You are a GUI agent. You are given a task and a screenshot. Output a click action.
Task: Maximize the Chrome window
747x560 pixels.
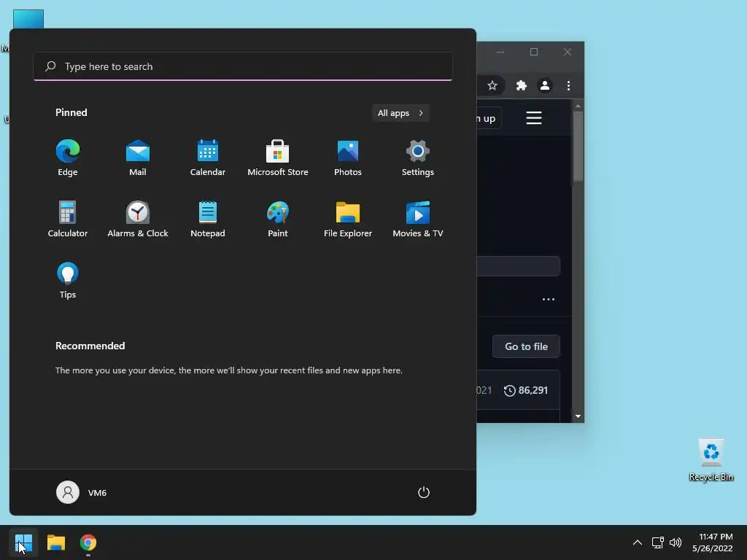[x=533, y=52]
